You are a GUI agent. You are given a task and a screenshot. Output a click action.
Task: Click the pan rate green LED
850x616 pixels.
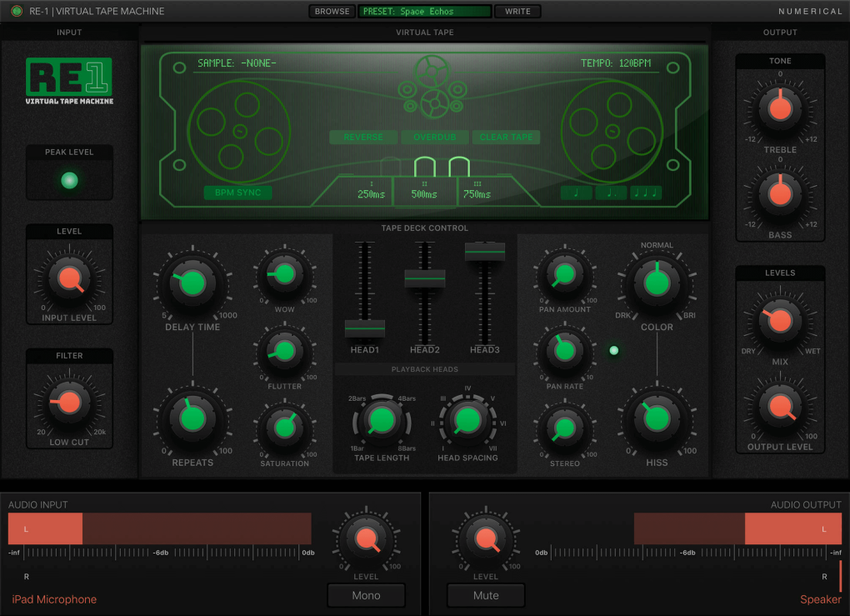613,350
